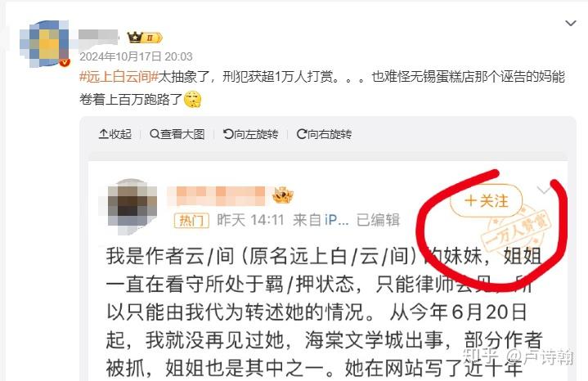The height and width of the screenshot is (381, 588).
Task: Click the blurred poster avatar at top left
Action: tap(45, 44)
